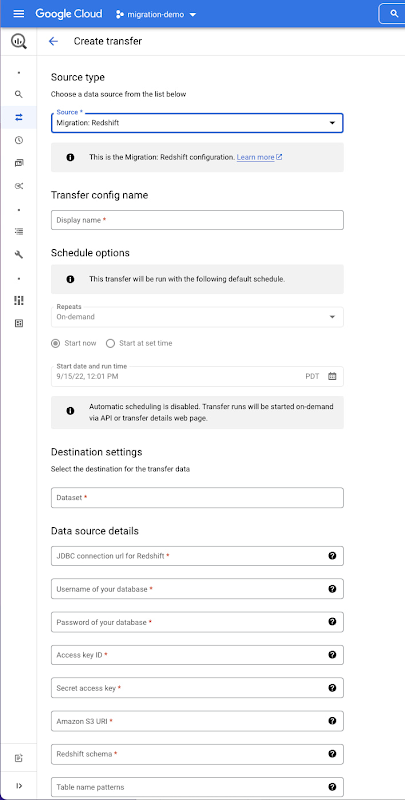Click the Data source details heading

pos(95,531)
